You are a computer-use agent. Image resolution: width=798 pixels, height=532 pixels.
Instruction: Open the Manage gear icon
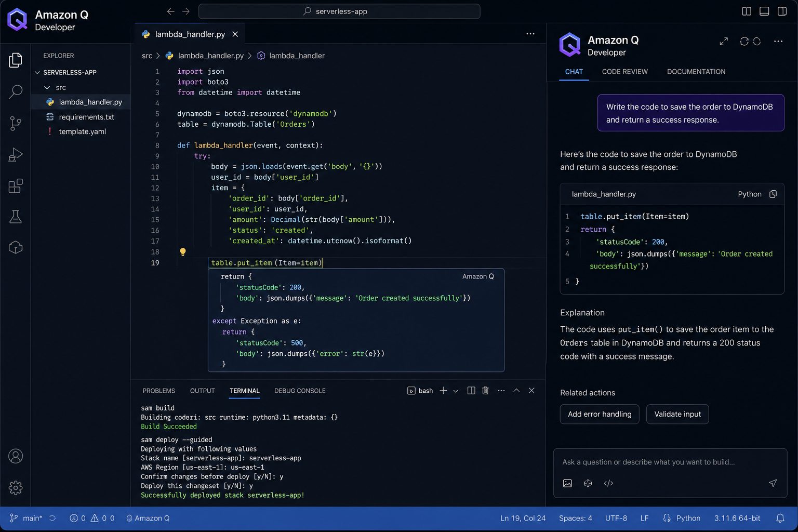(x=16, y=488)
